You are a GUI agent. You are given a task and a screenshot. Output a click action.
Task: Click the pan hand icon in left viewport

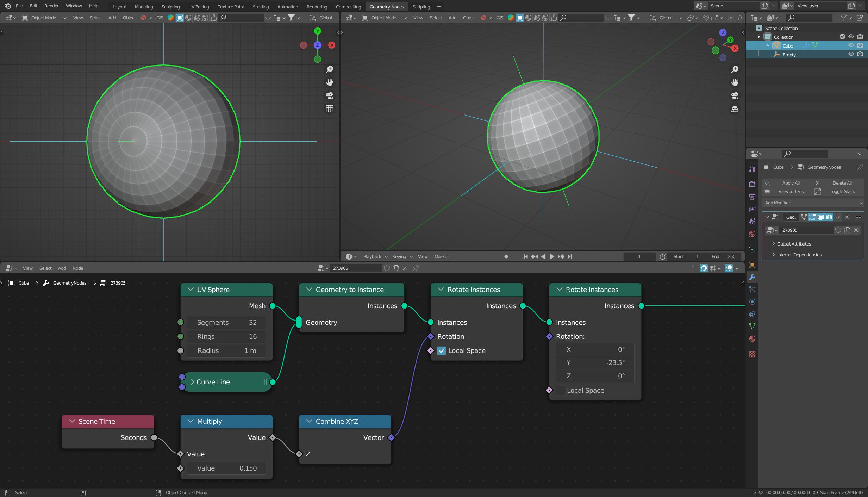point(330,82)
